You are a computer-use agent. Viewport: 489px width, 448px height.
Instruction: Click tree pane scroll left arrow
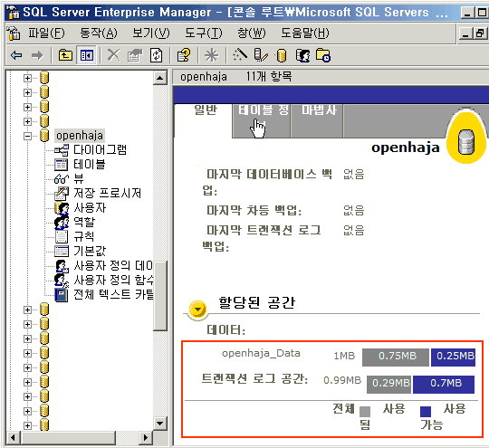[x=14, y=438]
